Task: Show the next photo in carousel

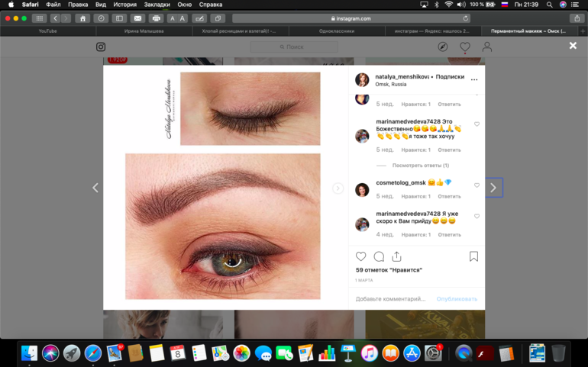Action: tap(338, 188)
